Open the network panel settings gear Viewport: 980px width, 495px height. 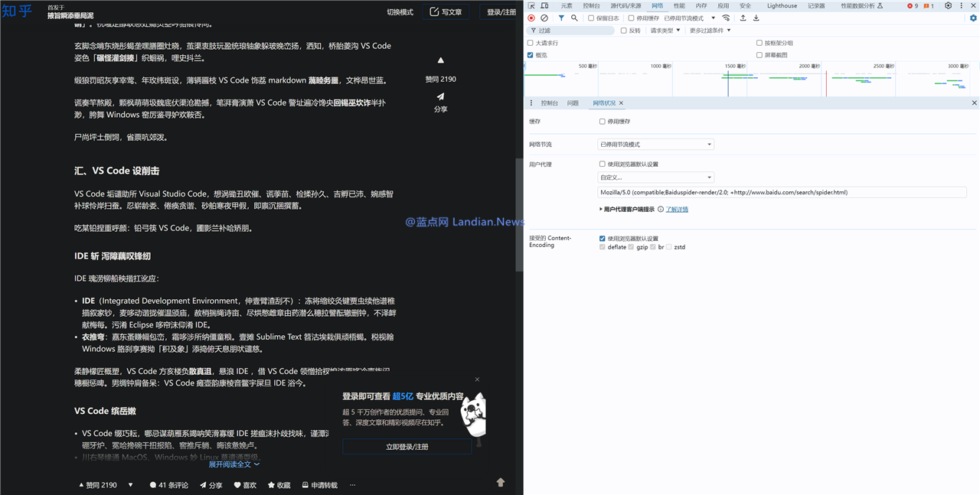(x=973, y=18)
